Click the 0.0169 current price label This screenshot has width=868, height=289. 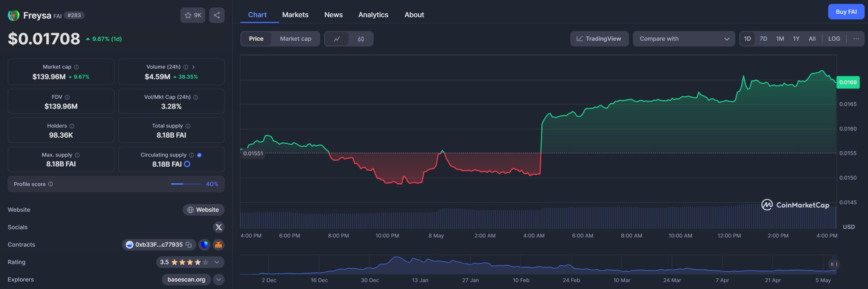(x=848, y=82)
